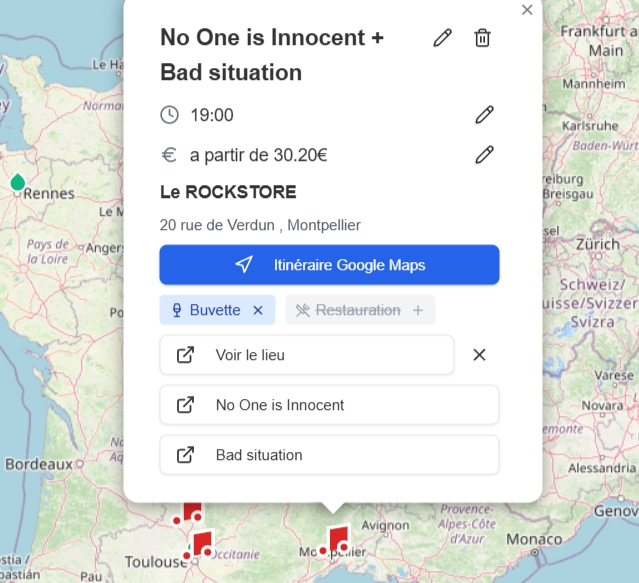Click the event title 'No One is Innocent + Bad situation'
Image resolution: width=639 pixels, height=583 pixels.
272,55
